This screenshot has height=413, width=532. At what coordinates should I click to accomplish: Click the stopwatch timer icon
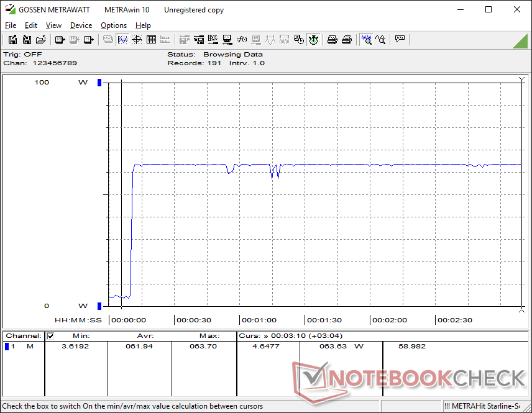tap(314, 40)
